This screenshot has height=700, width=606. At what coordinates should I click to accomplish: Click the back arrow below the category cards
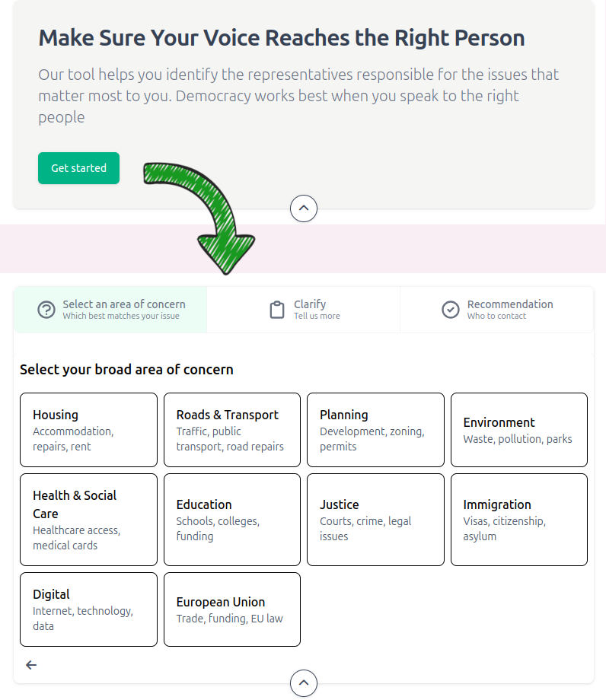[x=30, y=665]
